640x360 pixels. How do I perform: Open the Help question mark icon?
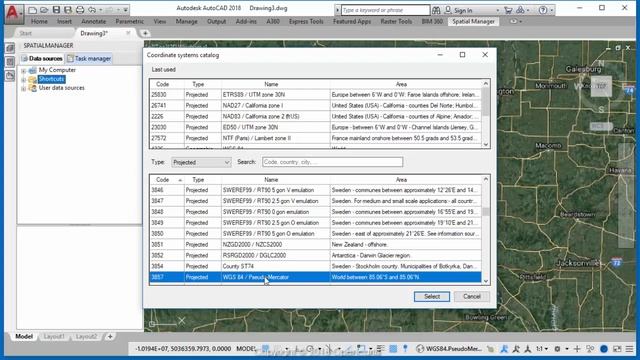tap(543, 10)
